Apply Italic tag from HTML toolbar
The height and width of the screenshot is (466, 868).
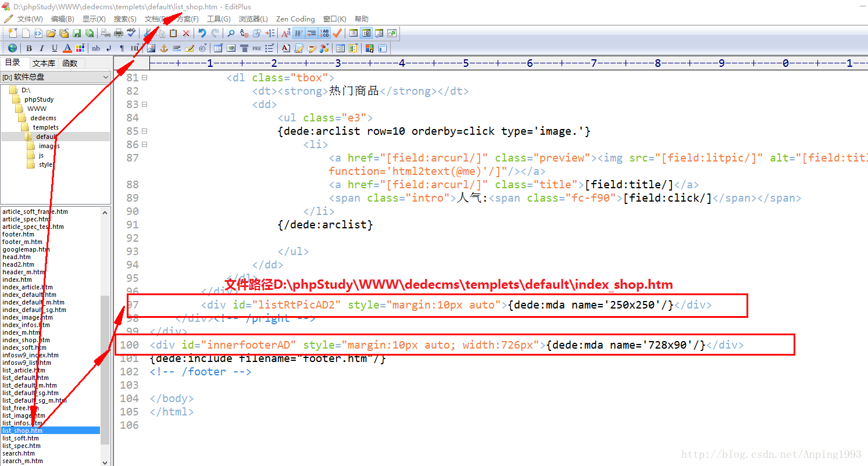pos(41,48)
